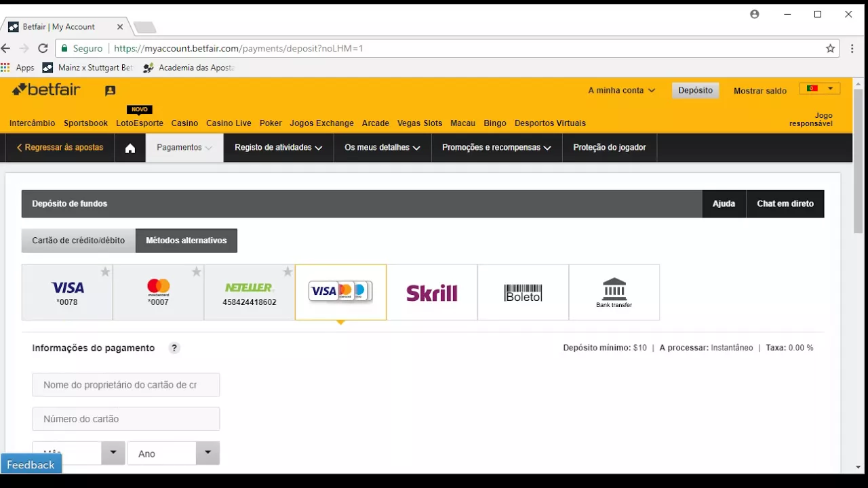Open Academia das Apostas bookmark
The image size is (868, 488).
(189, 68)
